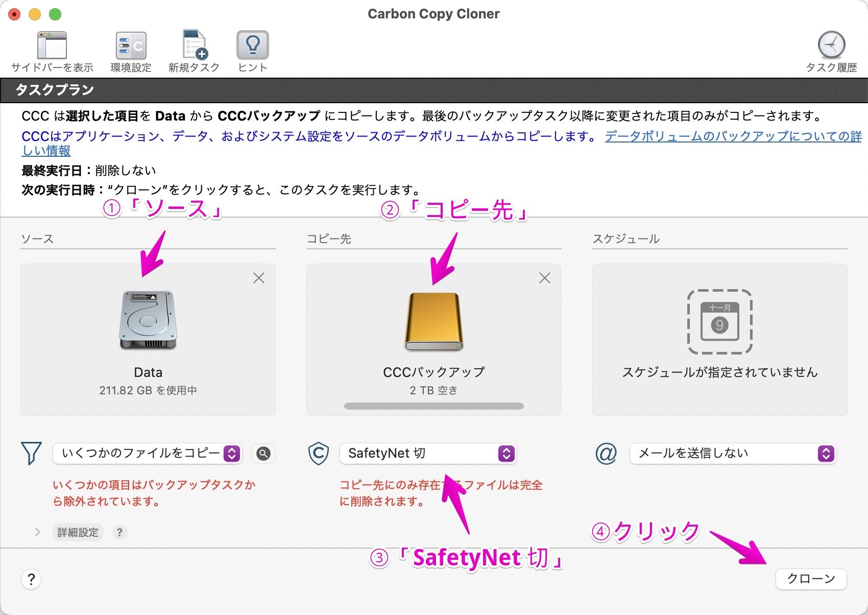The height and width of the screenshot is (615, 868).
Task: Click the schedule calendar icon
Action: coord(719,321)
